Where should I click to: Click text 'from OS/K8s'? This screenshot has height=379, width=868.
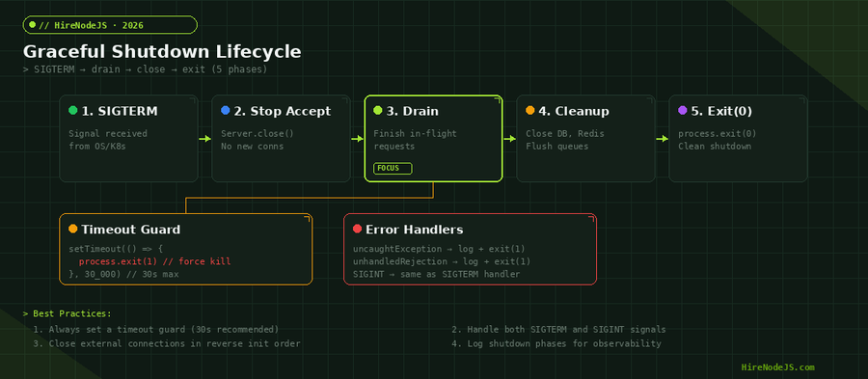[97, 147]
